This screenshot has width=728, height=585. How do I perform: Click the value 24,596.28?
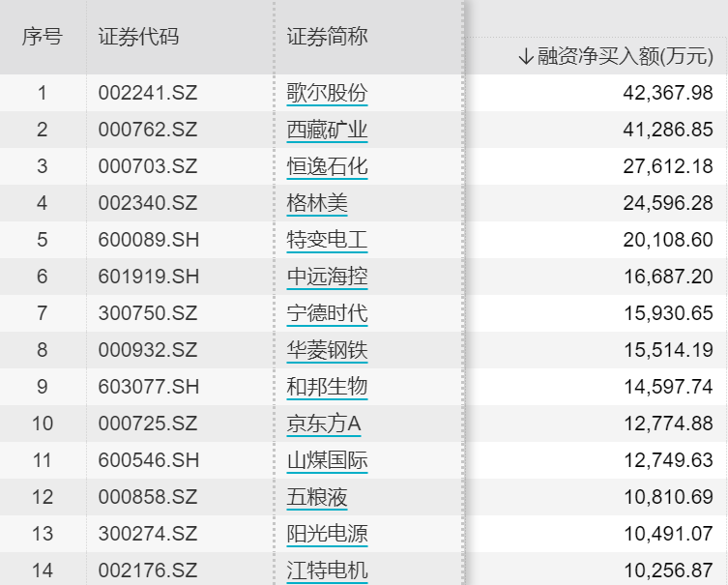[668, 203]
